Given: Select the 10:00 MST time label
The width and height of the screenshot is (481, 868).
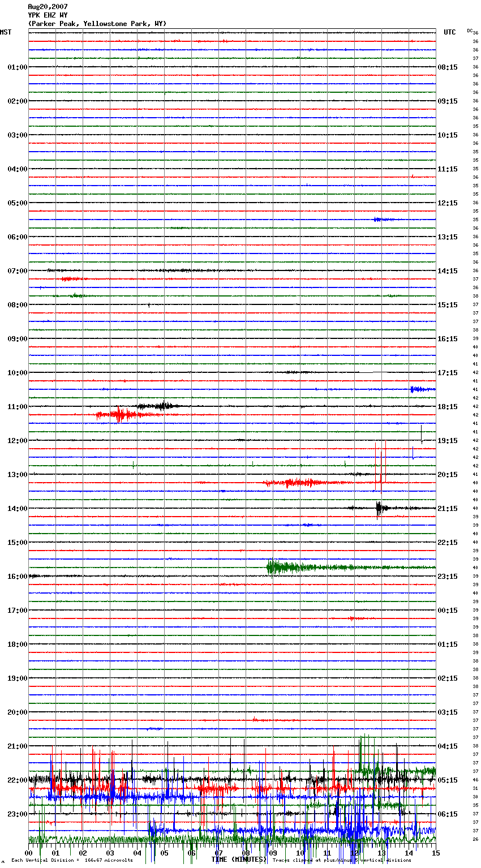Looking at the screenshot, I should (18, 373).
